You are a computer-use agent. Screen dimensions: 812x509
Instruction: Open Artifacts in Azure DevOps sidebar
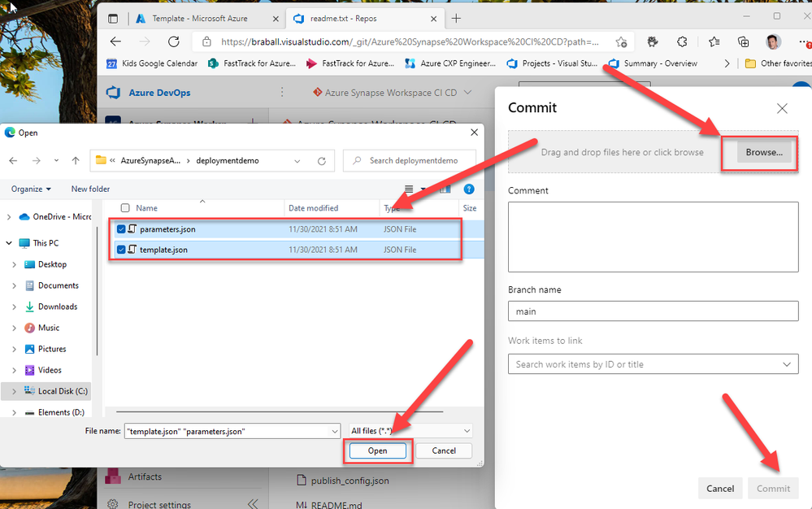[x=145, y=477]
